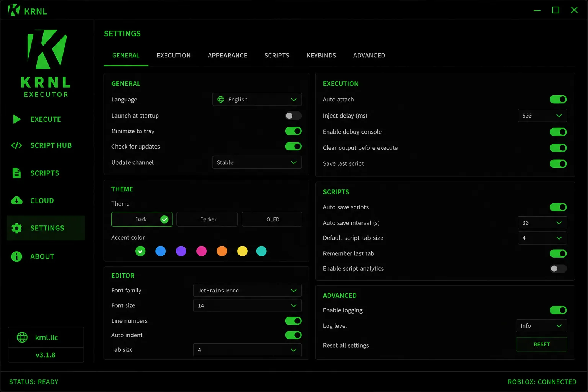Choose the pink accent color

(201, 251)
